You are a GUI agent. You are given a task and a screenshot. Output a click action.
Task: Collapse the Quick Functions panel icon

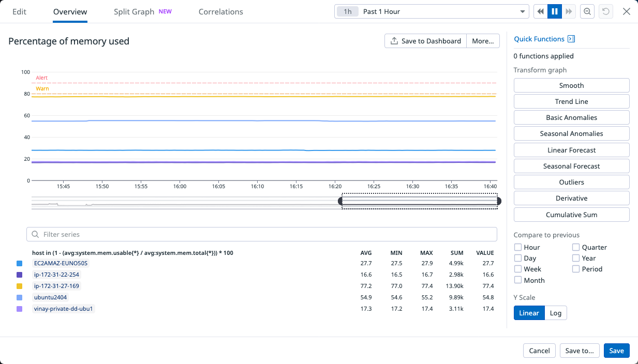[x=571, y=39]
